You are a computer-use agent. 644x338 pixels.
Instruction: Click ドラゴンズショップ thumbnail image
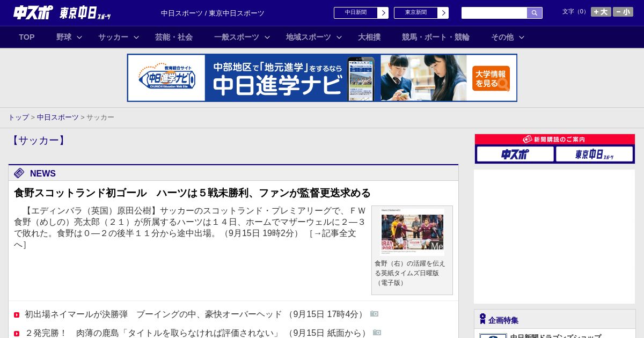493,336
